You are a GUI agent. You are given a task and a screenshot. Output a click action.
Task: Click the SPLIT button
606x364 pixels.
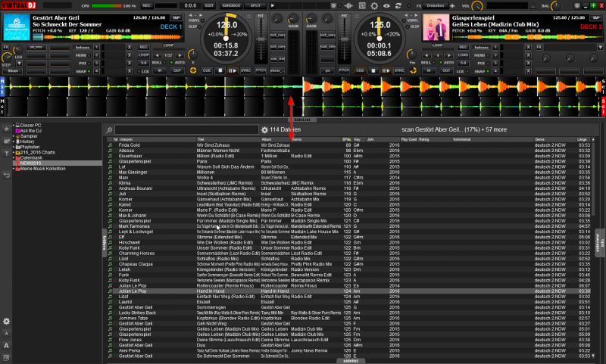point(255,6)
